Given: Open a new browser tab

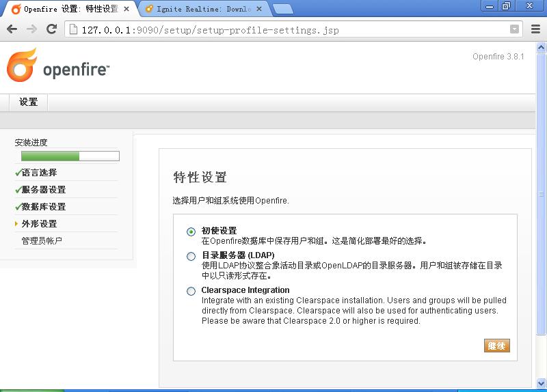Looking at the screenshot, I should (x=283, y=9).
